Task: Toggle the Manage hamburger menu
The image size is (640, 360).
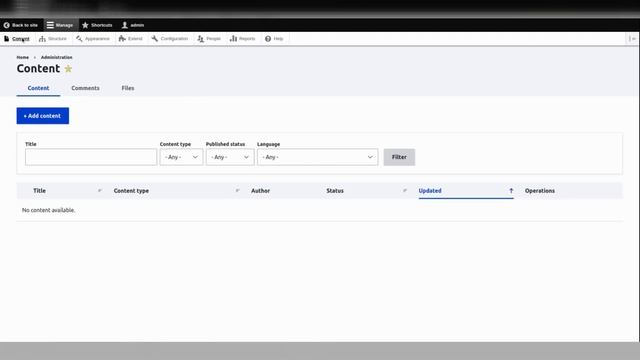Action: click(60, 25)
